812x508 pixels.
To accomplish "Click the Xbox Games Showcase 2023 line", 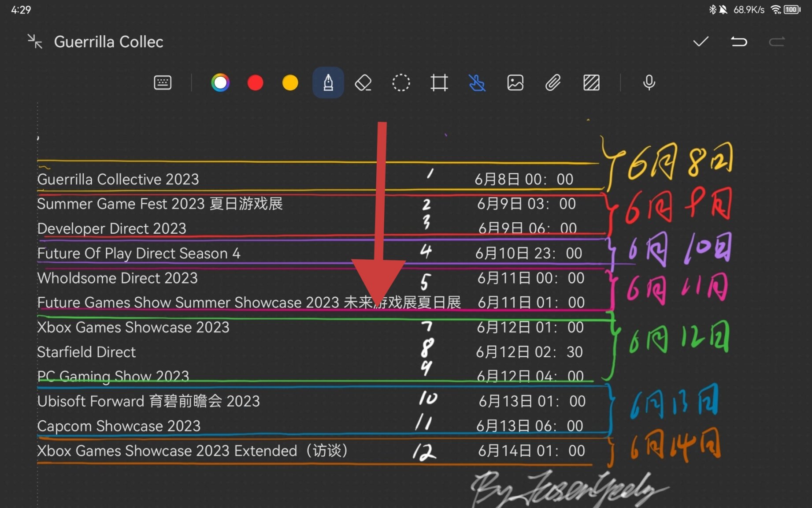I will (x=133, y=327).
